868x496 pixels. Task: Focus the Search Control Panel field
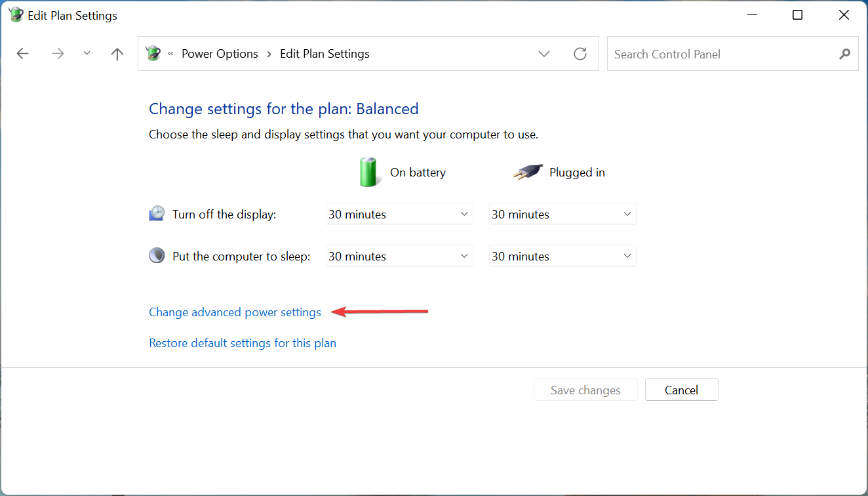pos(721,54)
